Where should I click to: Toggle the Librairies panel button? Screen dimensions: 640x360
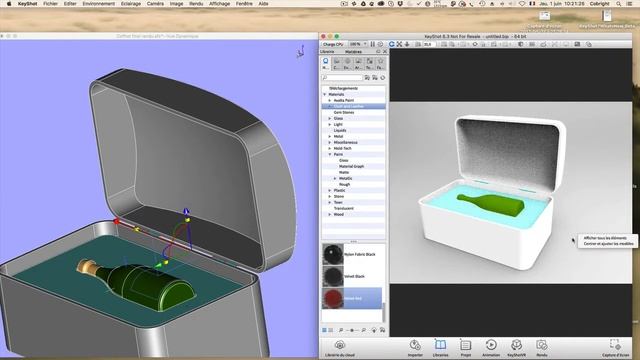[x=440, y=348]
